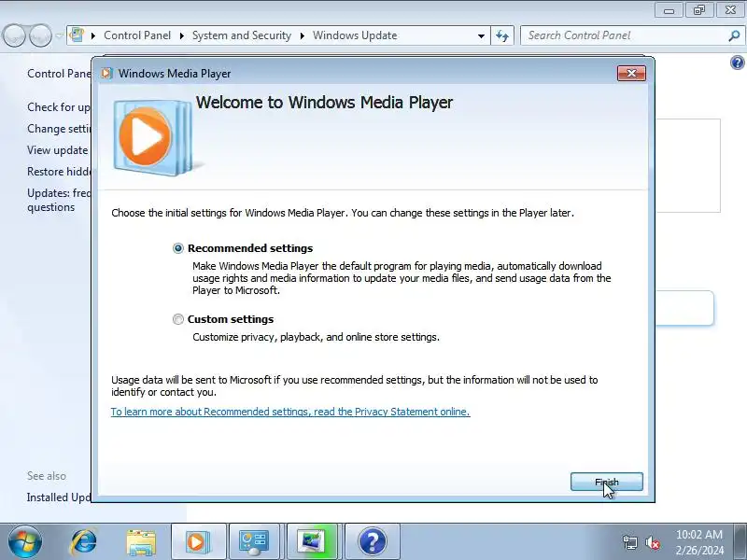Click Restore hidden updates link
The width and height of the screenshot is (747, 560).
59,172
